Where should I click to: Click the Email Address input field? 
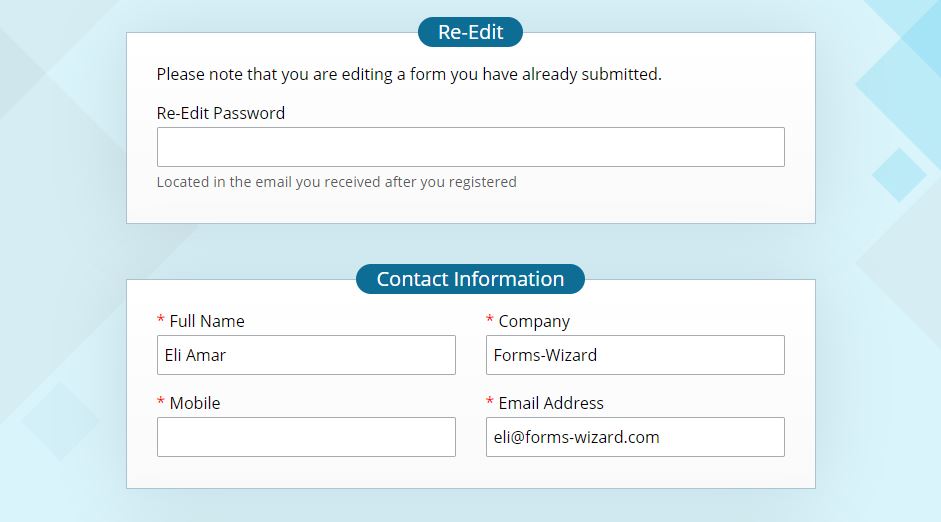pyautogui.click(x=635, y=437)
